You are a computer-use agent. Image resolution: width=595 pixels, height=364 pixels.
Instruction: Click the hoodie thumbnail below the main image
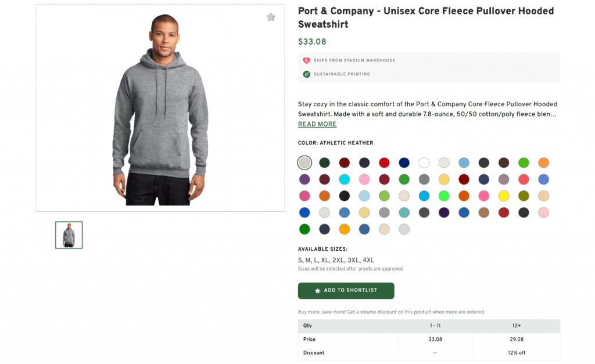coord(69,235)
